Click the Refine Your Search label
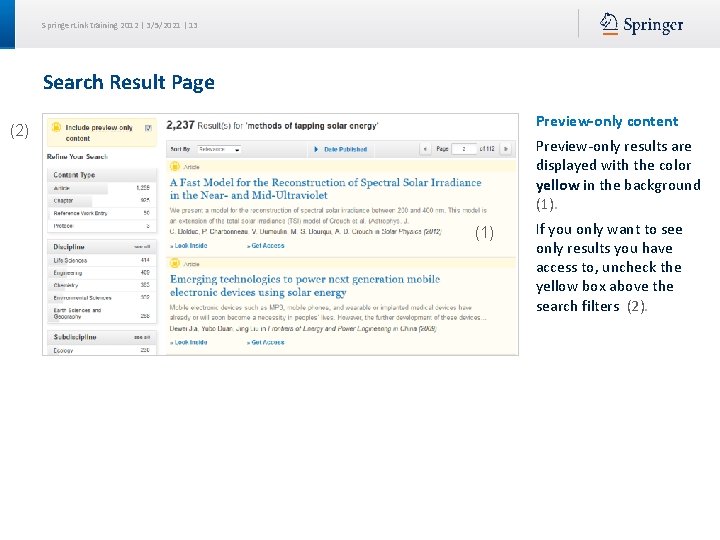Screen dimensions: 720x540 point(77,157)
